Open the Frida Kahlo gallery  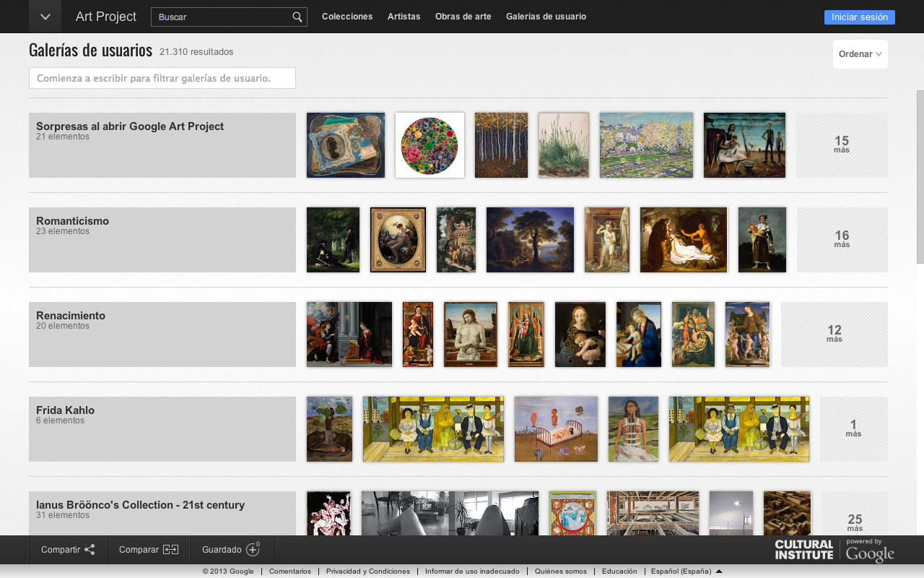pos(162,429)
